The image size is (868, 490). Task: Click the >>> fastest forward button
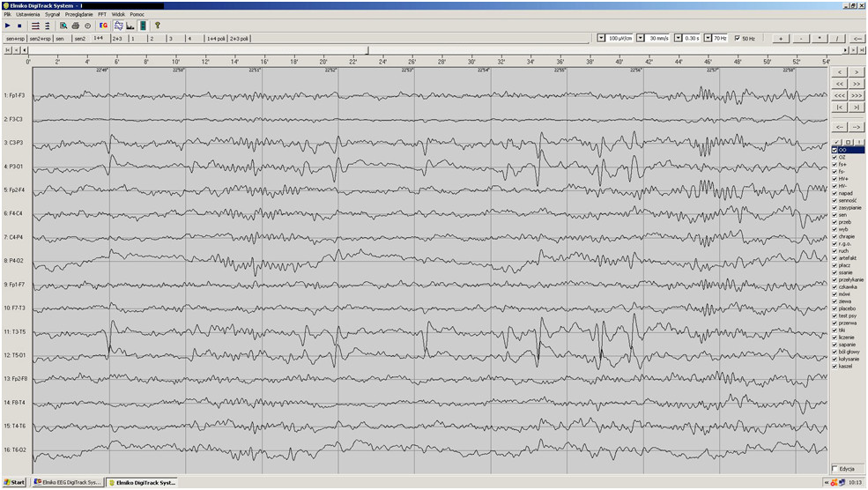857,96
